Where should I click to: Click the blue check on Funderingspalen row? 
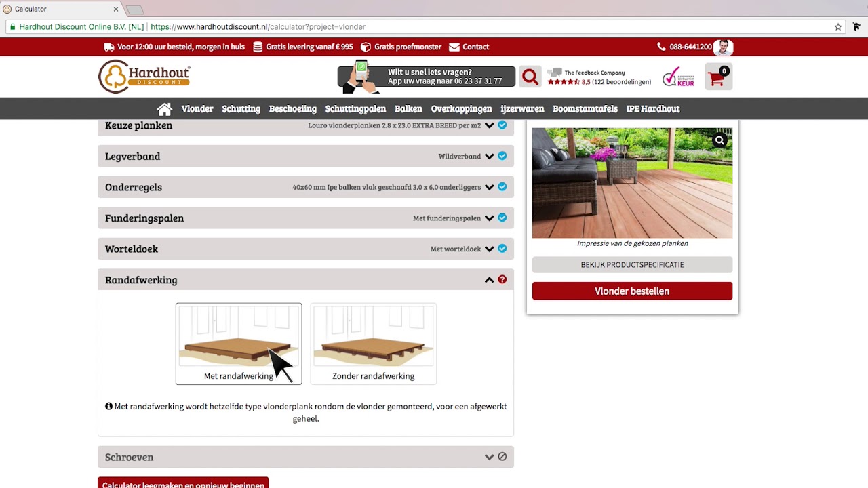502,218
